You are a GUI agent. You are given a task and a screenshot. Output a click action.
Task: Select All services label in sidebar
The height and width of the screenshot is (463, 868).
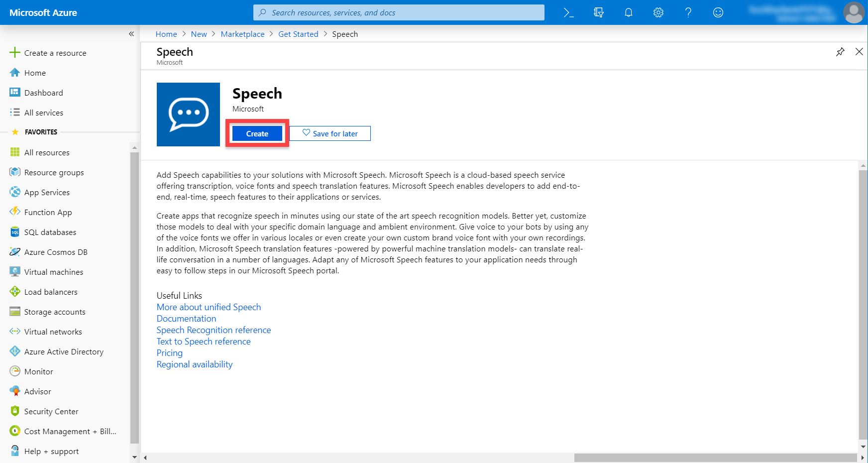[44, 113]
